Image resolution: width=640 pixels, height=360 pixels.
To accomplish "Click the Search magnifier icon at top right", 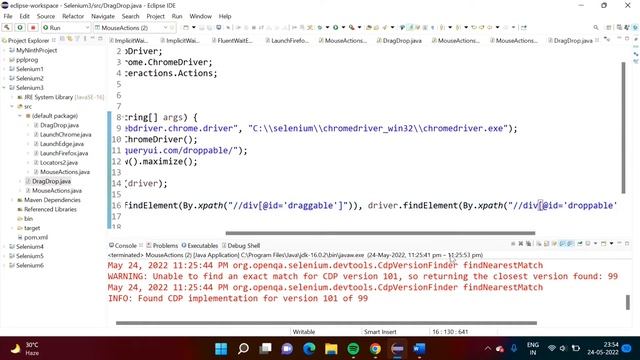I will [x=596, y=27].
